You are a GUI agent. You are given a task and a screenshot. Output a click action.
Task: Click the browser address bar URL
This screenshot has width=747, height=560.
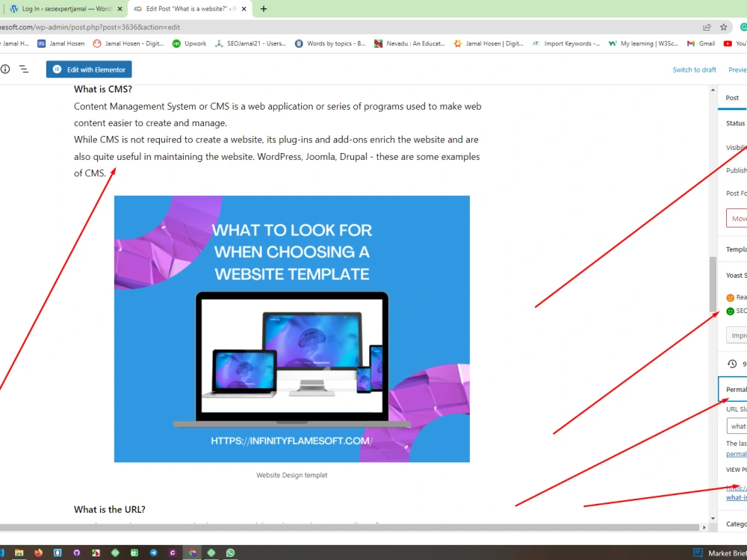pyautogui.click(x=90, y=27)
